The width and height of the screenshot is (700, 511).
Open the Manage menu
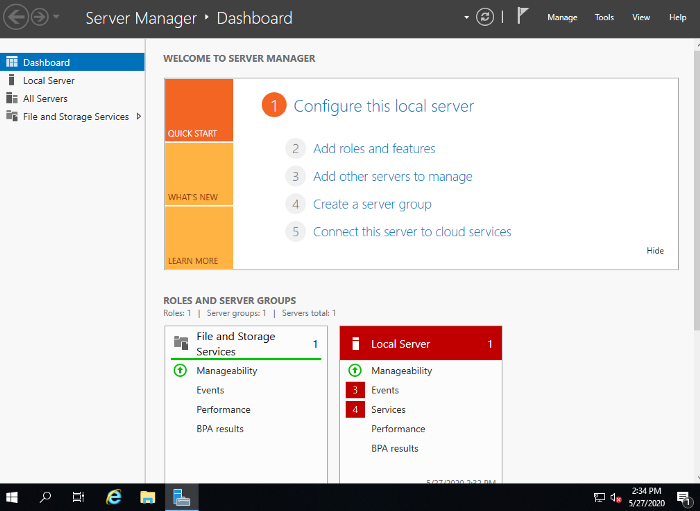[x=562, y=17]
